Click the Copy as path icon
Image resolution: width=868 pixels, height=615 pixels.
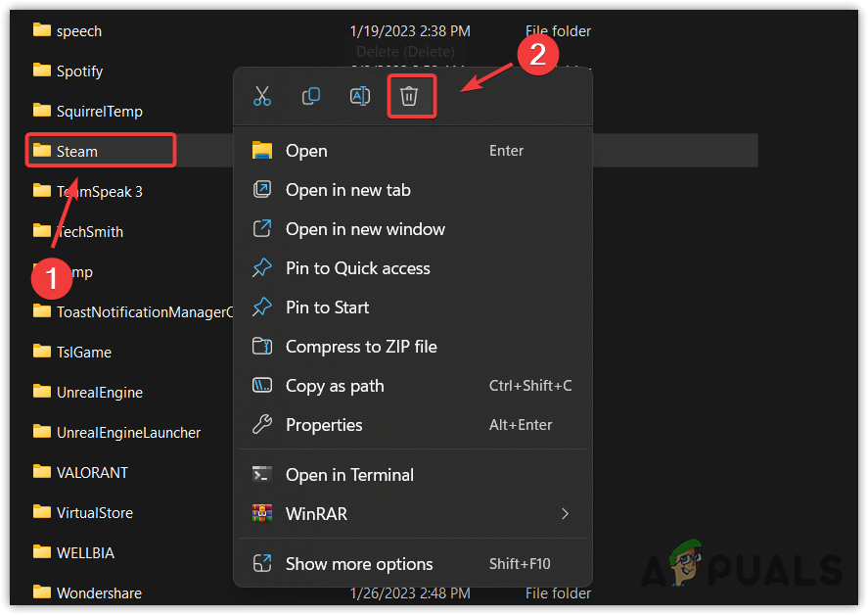point(262,385)
